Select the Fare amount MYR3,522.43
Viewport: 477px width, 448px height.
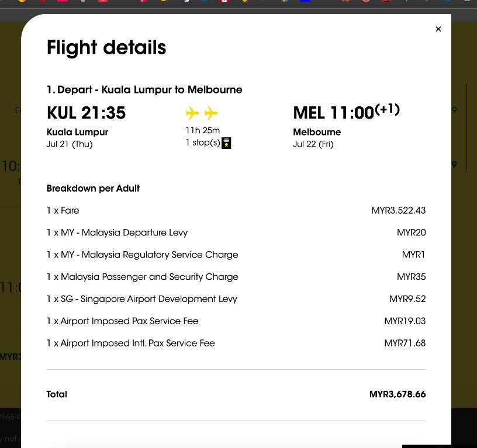coord(399,210)
